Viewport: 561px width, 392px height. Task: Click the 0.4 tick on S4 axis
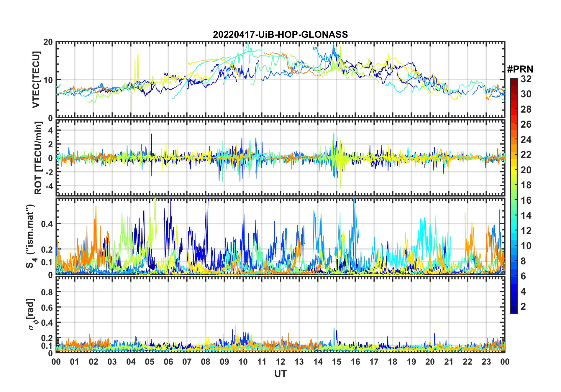[47, 224]
